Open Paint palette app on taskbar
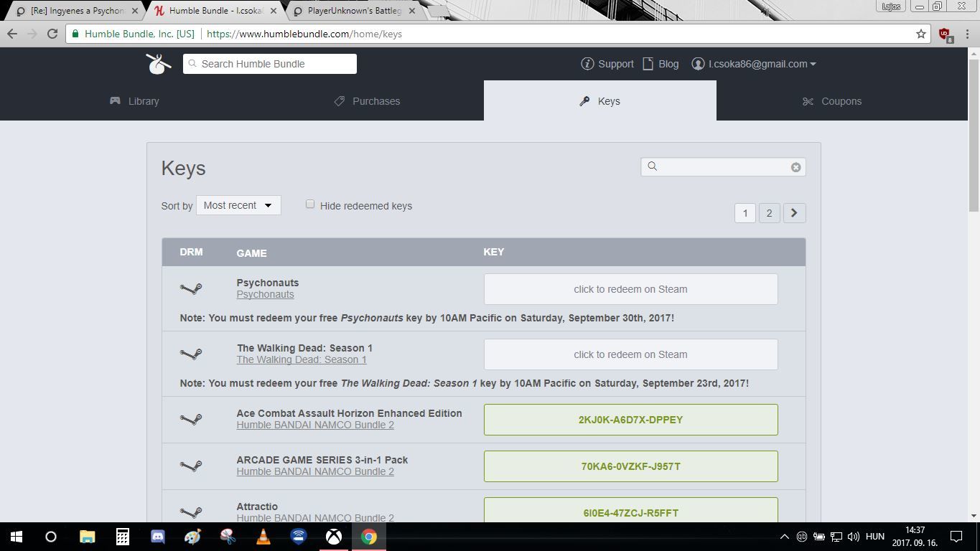 (x=192, y=537)
